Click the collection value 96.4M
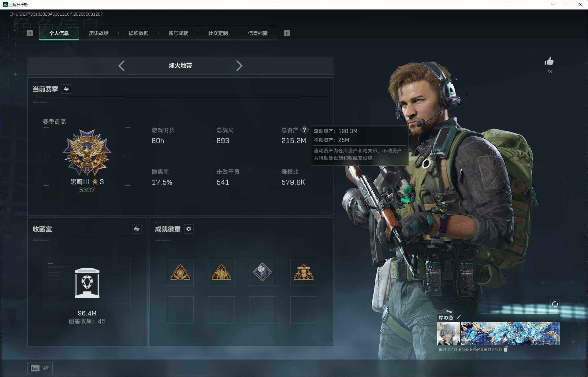The image size is (588, 377). 87,313
